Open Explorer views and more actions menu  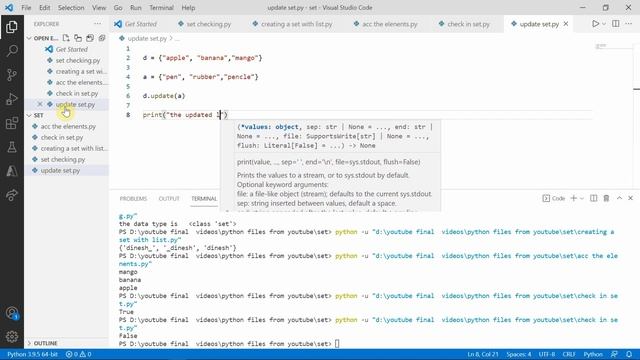click(x=97, y=24)
